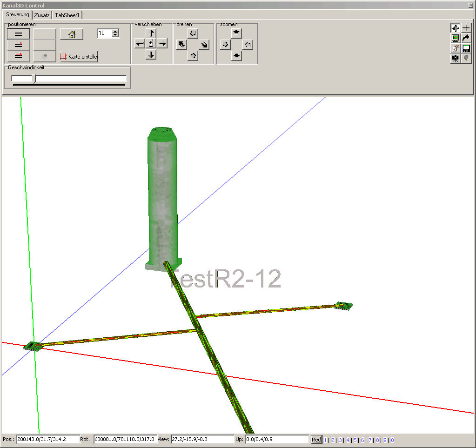Decrease the positionieren value with down spinner
This screenshot has height=448, width=476.
coord(115,35)
